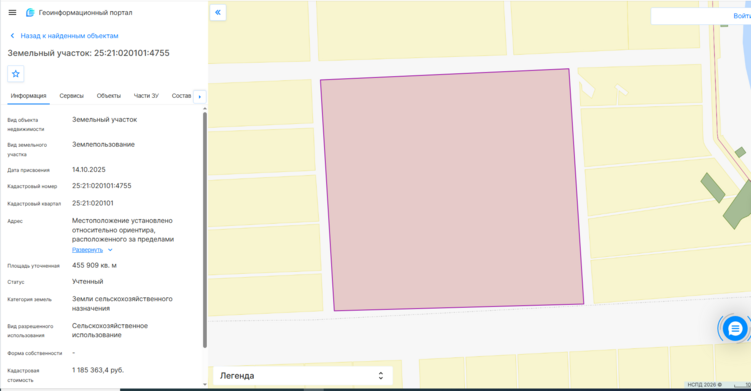751x391 pixels.
Task: Open the Части ЗУ tab
Action: [146, 96]
